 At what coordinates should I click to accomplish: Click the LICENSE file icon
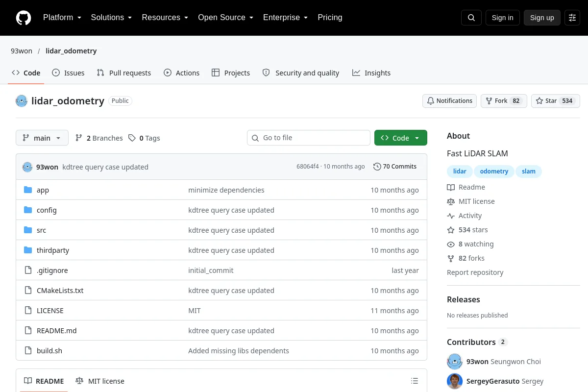28,311
